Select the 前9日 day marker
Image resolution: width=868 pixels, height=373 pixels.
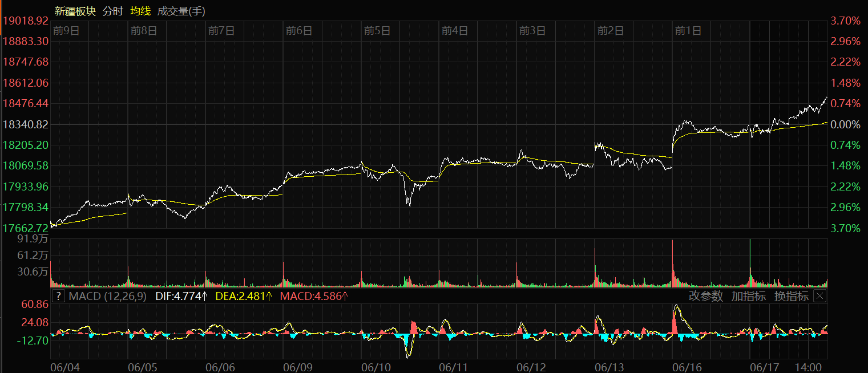click(x=66, y=31)
